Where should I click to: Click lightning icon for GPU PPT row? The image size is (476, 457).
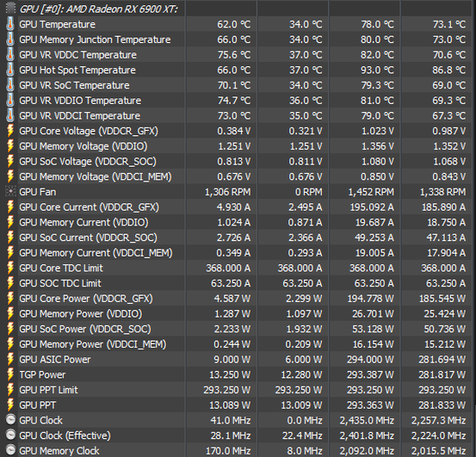pos(10,405)
